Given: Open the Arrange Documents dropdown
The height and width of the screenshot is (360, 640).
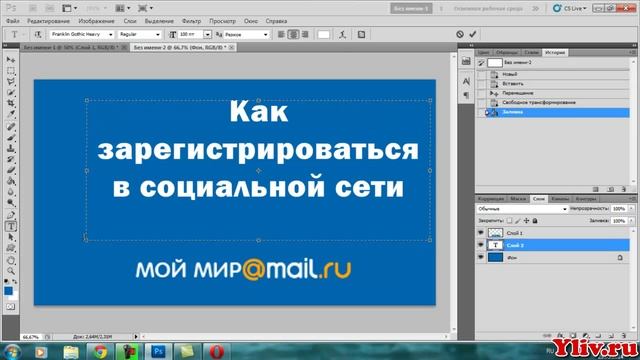Looking at the screenshot, I should click(122, 8).
